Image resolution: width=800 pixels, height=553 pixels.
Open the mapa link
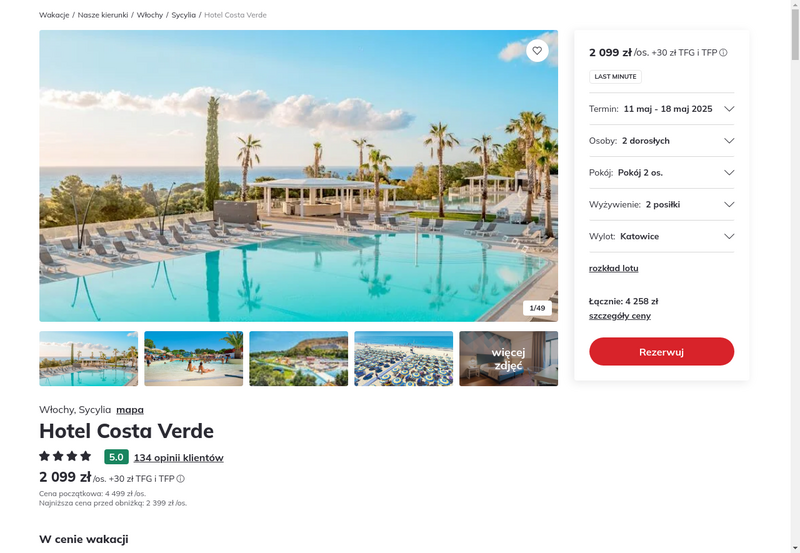(130, 410)
